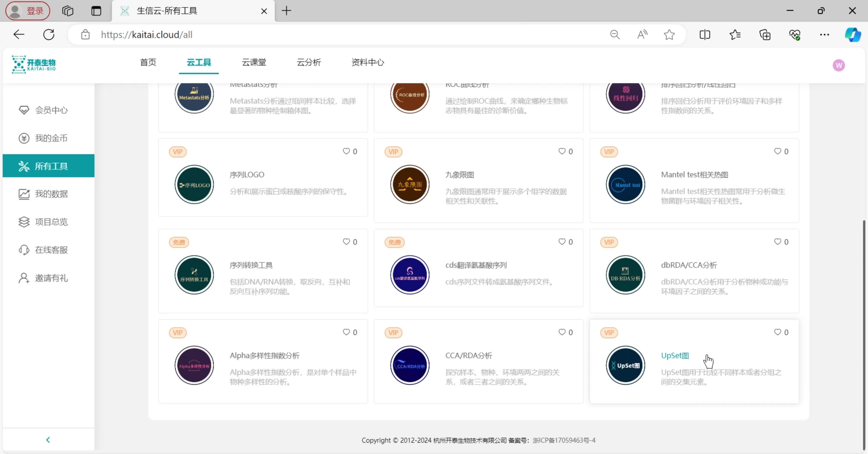Screen dimensions: 868x454
Task: Favorite the Mantel test相关热图 card
Action: (x=777, y=151)
